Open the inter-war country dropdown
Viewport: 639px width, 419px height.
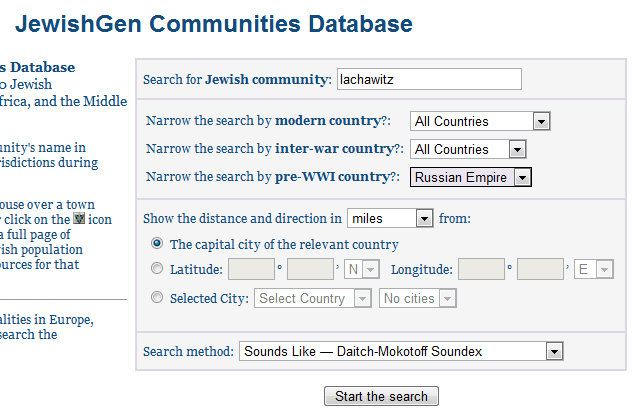(468, 149)
